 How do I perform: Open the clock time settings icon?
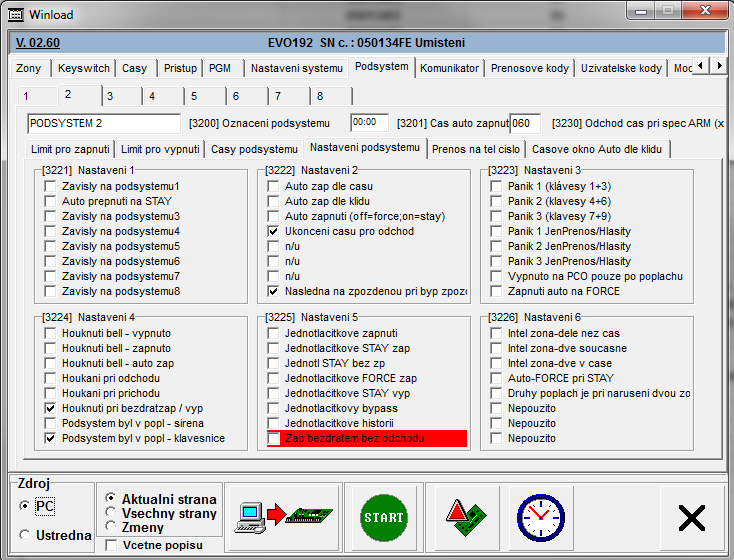(x=541, y=516)
